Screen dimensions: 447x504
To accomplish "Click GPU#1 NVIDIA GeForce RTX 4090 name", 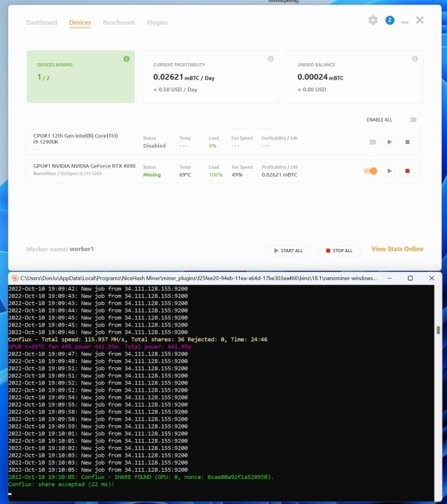I will [84, 166].
